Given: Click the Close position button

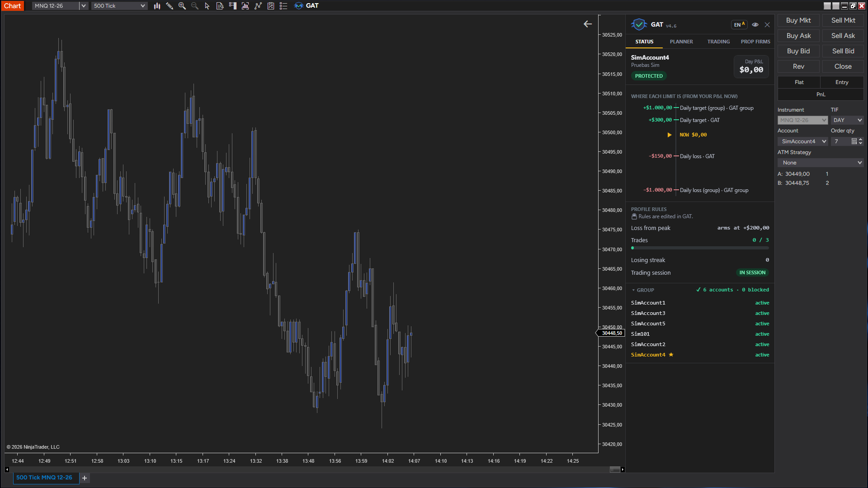Looking at the screenshot, I should 843,66.
